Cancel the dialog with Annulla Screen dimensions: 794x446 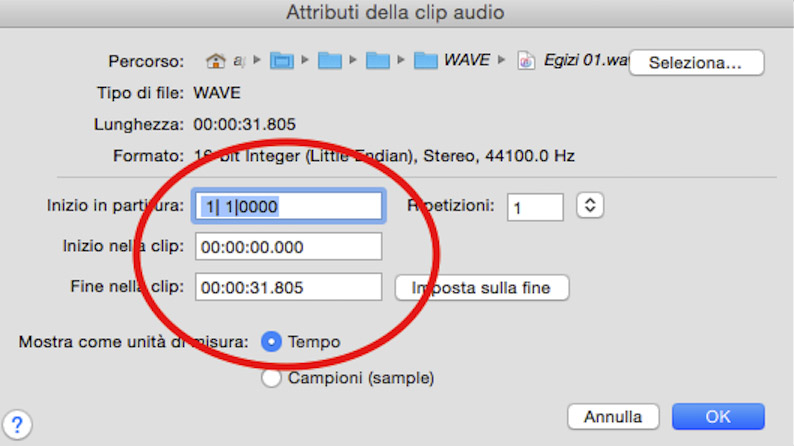(613, 416)
